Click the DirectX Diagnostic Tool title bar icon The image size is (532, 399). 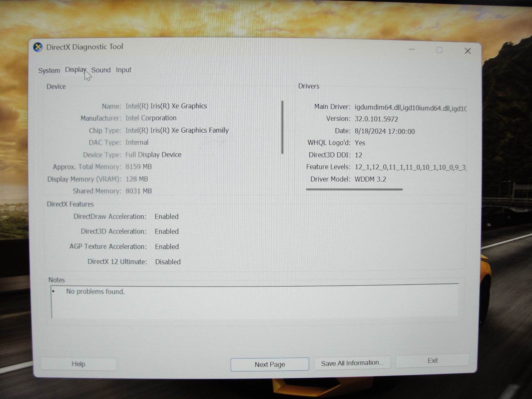pyautogui.click(x=38, y=47)
